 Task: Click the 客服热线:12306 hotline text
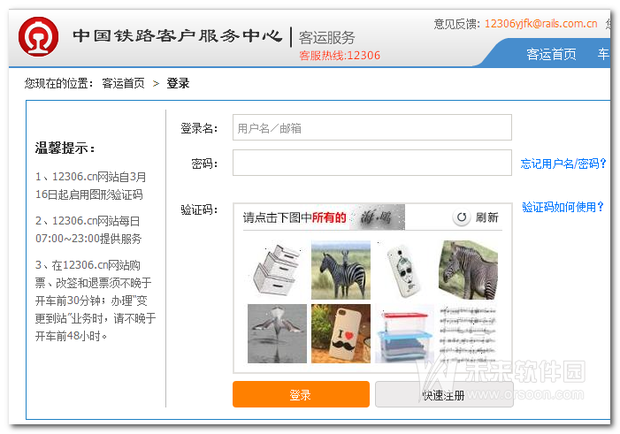340,55
